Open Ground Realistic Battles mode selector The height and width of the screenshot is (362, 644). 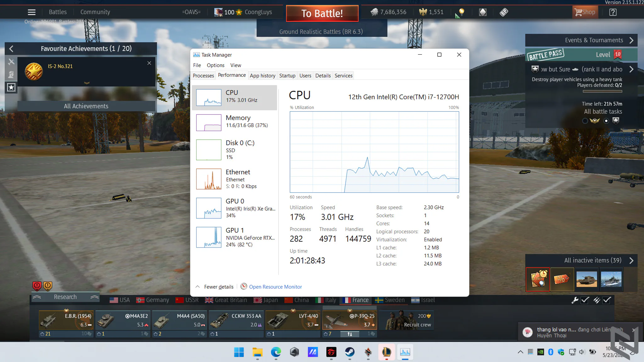(321, 32)
